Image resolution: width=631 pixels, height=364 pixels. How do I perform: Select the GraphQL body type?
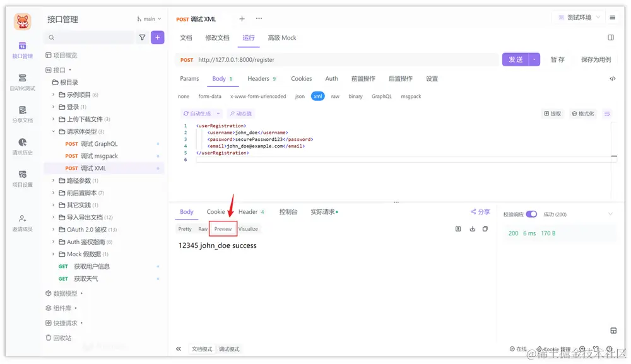(382, 96)
